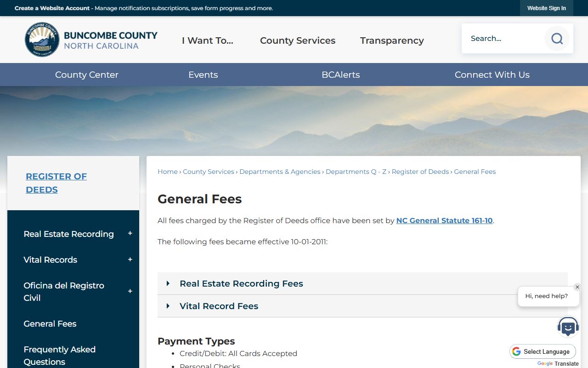Click the Register of Deeds sidebar heading
The image size is (588, 368).
coord(56,183)
